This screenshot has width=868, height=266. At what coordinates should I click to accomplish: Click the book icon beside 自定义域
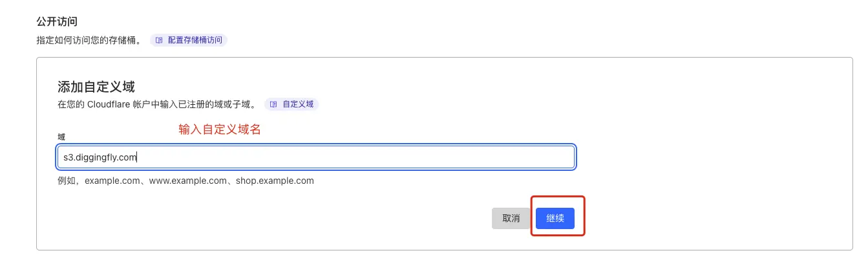pyautogui.click(x=273, y=104)
